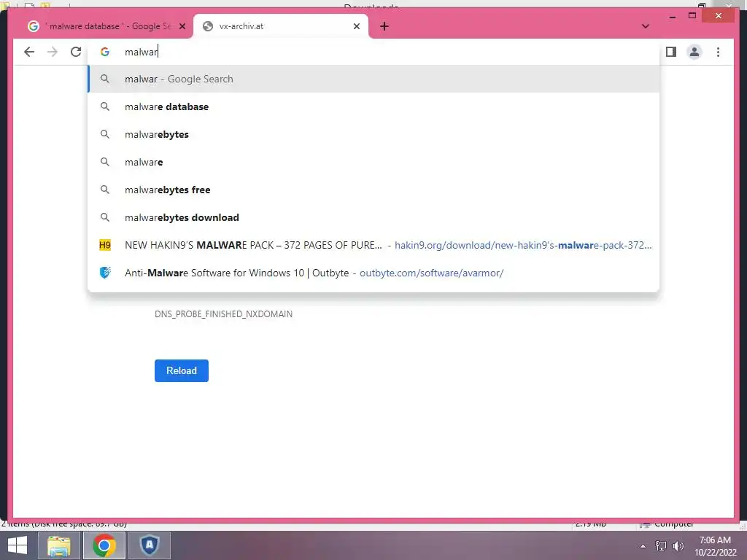
Task: Switch to the 'malware database' Google Search tab
Action: pyautogui.click(x=106, y=26)
